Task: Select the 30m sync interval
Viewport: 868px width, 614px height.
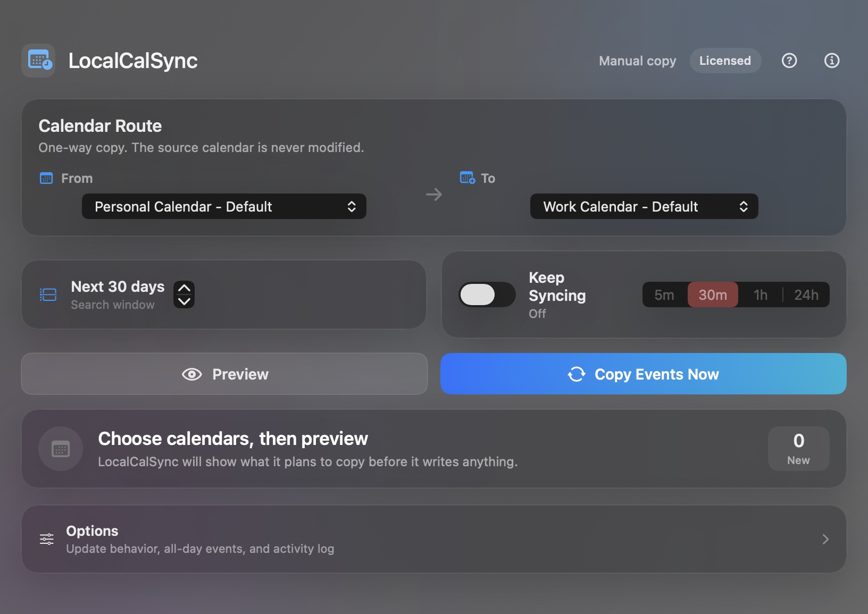Action: pyautogui.click(x=713, y=295)
